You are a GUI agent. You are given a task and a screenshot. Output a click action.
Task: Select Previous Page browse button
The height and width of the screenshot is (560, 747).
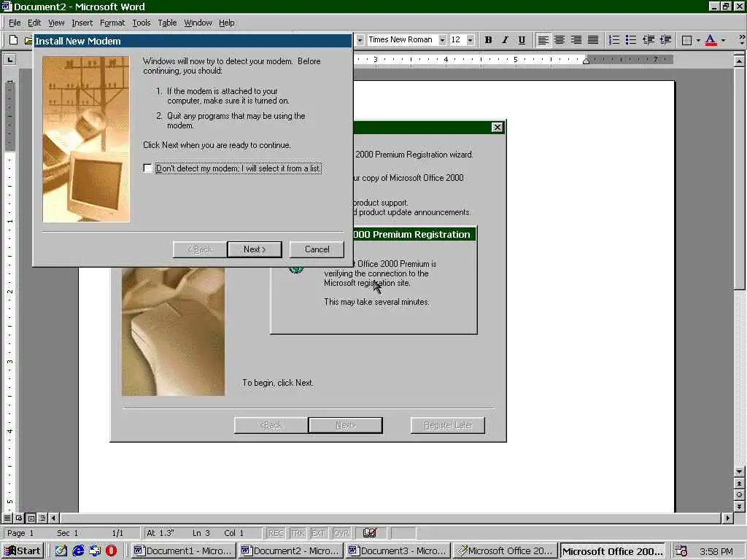pyautogui.click(x=739, y=483)
